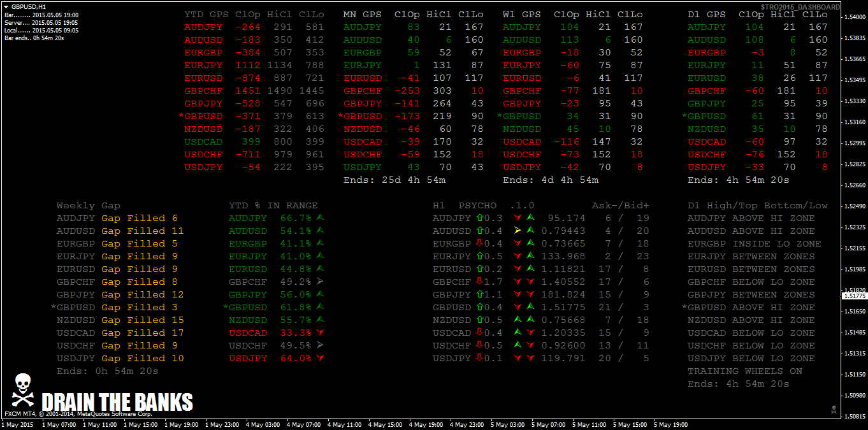Click the text 'Ends: 25d 4h 54m'
This screenshot has width=868, height=430.
[394, 180]
